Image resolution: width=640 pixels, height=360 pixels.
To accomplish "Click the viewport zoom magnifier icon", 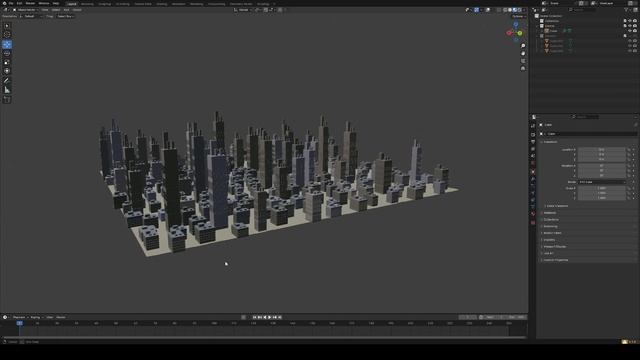I will pyautogui.click(x=523, y=46).
